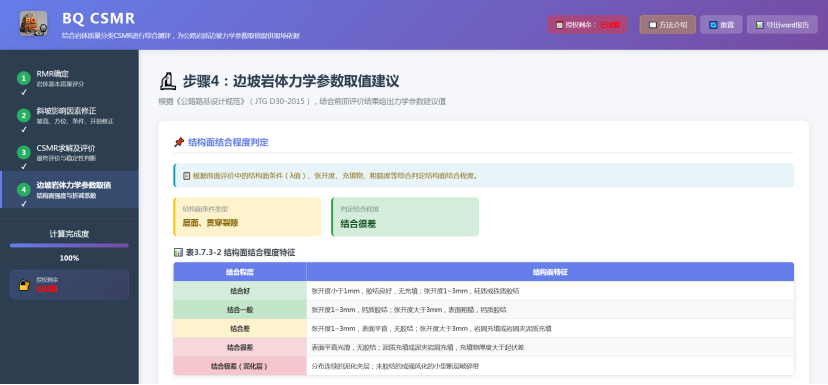
Task: Click the BQ CSMR title text
Action: click(99, 18)
